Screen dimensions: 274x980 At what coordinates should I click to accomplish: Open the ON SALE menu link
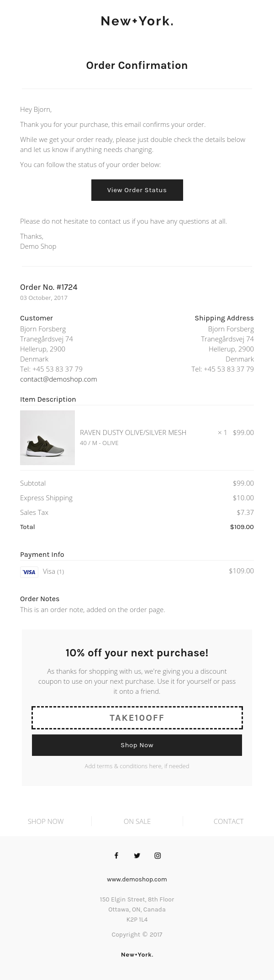[137, 821]
